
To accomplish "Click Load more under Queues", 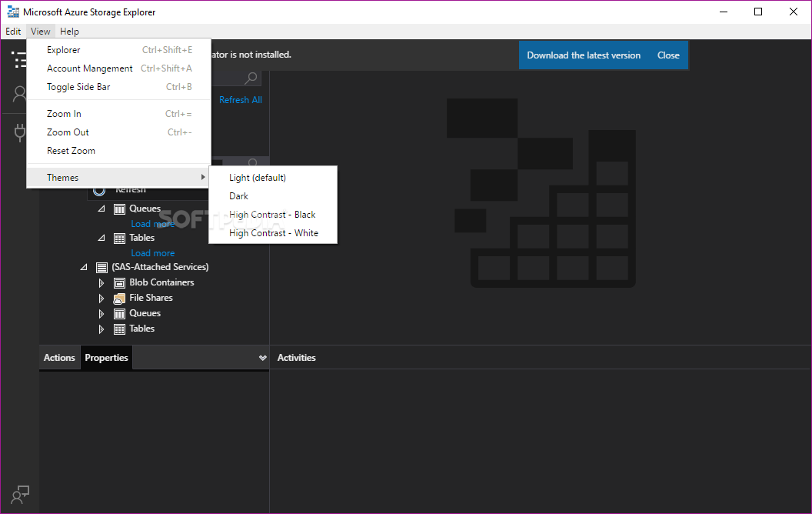I will [x=152, y=224].
